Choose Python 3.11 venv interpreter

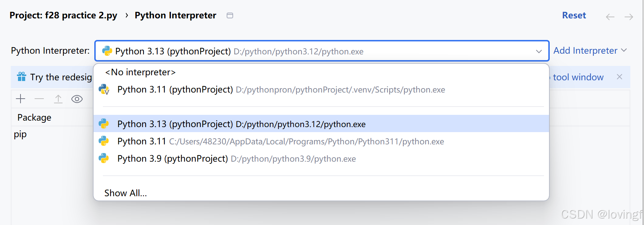point(281,90)
